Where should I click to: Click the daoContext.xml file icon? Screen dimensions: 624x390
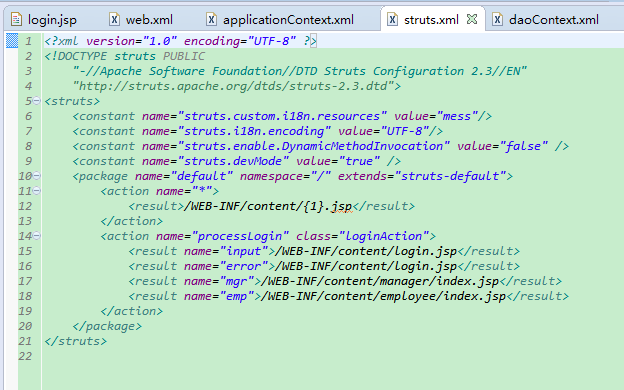point(497,19)
